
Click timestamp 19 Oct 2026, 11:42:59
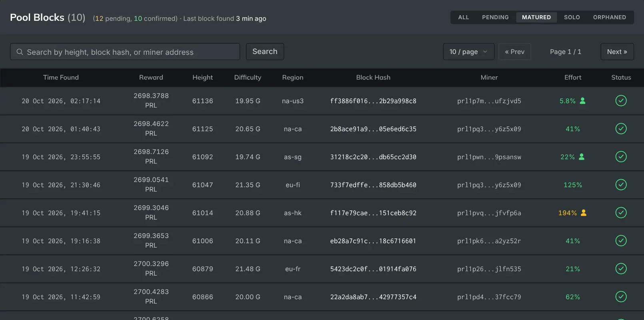[61, 297]
